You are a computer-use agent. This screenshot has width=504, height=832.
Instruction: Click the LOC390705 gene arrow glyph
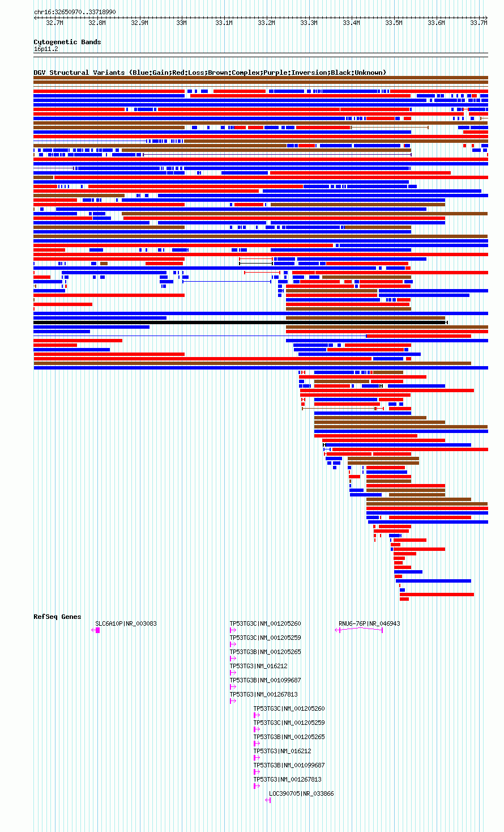[x=268, y=800]
